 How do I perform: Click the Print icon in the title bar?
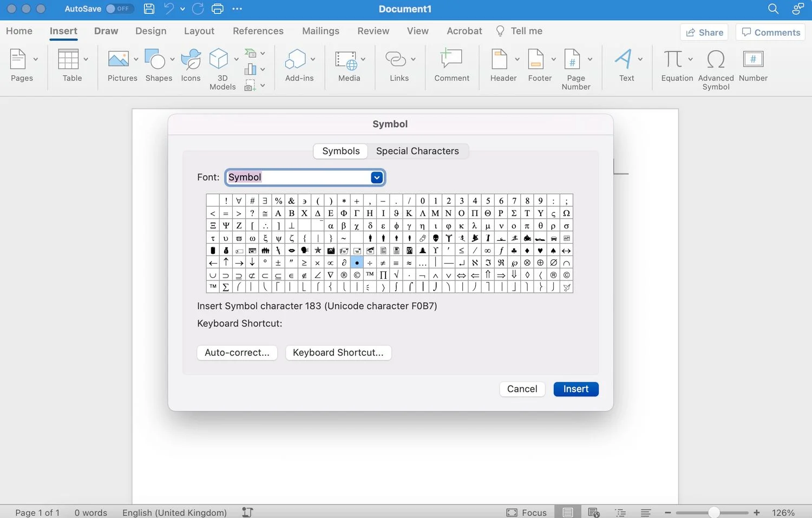tap(218, 9)
